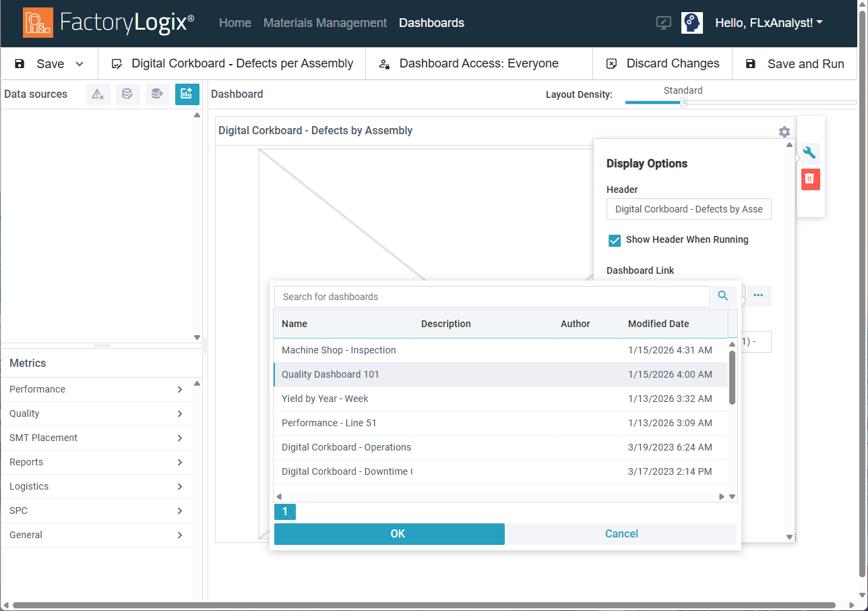Select the edit data source icon
The image size is (868, 611).
pyautogui.click(x=127, y=94)
